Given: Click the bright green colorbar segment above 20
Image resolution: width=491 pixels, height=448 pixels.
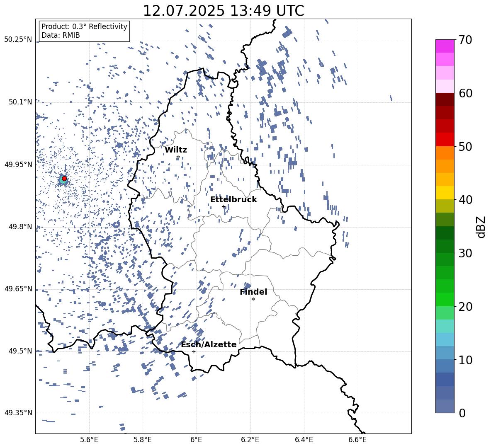Looking at the screenshot, I should pyautogui.click(x=445, y=299).
